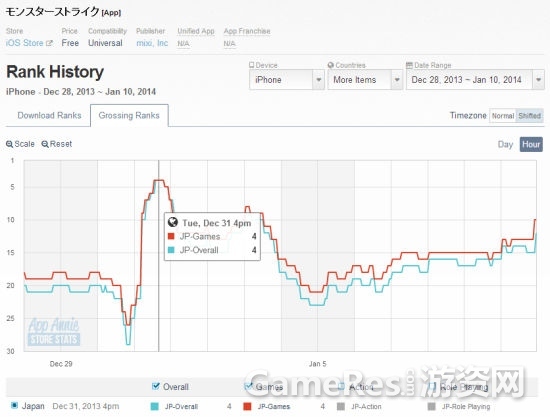Open the More Items countries dropdown
This screenshot has width=550, height=417.
coord(365,80)
